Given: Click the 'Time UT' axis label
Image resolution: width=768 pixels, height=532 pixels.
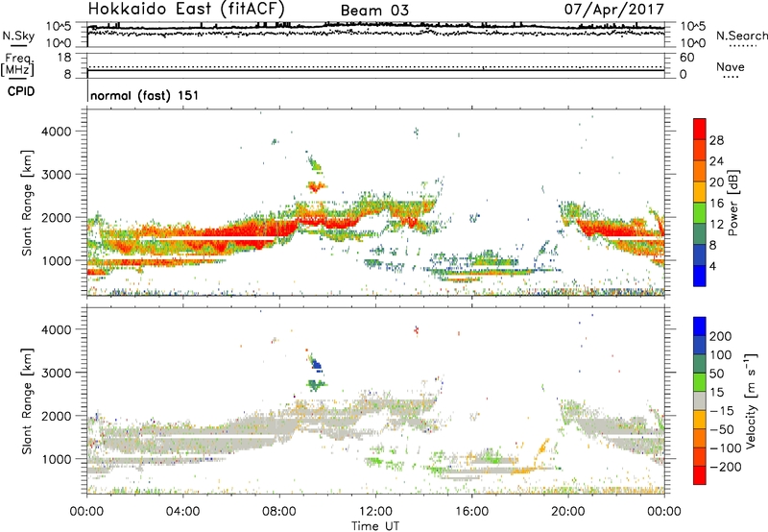Looking at the screenshot, I should coord(375,525).
